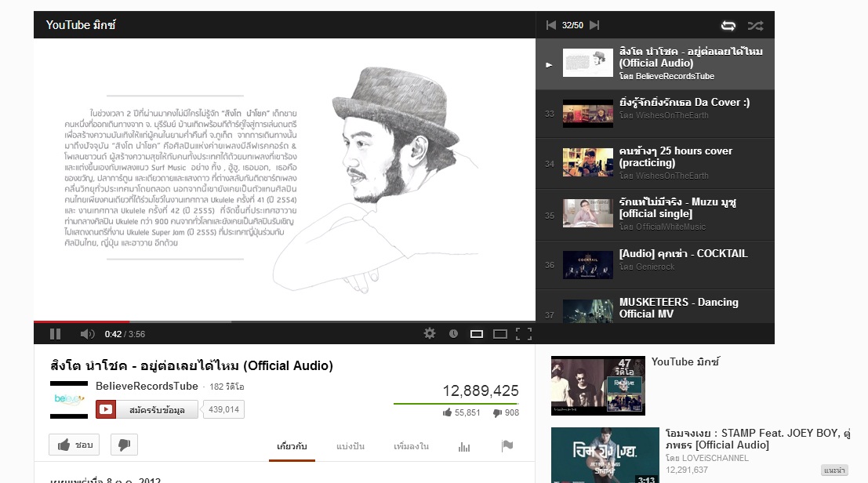The height and width of the screenshot is (483, 868).
Task: Click the แนะนำ recommended badge
Action: [834, 470]
